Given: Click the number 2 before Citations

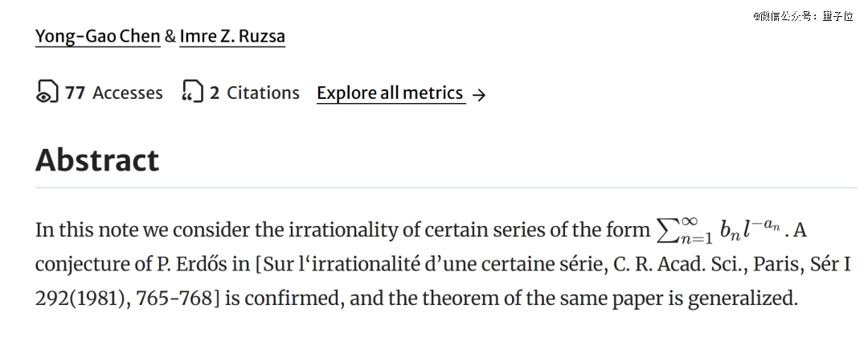Looking at the screenshot, I should [215, 93].
